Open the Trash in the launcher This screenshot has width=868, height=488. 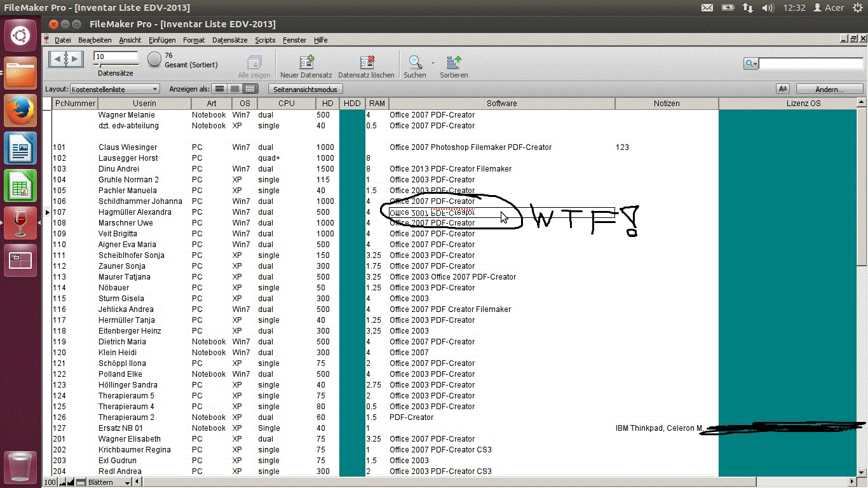point(20,467)
